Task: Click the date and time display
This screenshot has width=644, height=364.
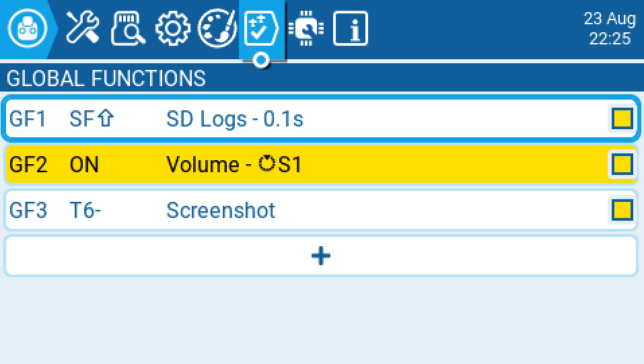Action: (x=609, y=29)
